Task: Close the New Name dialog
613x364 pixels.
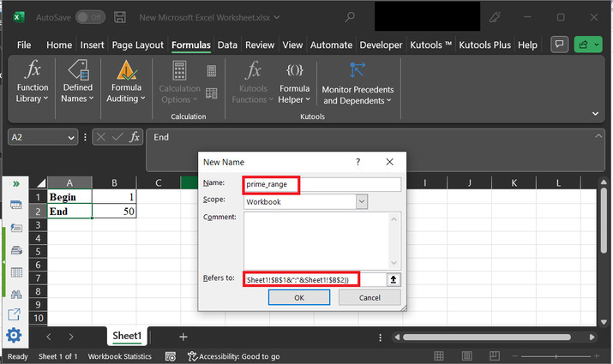Action: [390, 162]
